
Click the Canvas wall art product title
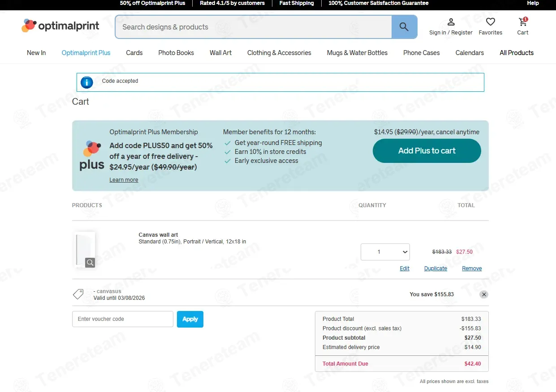[158, 235]
